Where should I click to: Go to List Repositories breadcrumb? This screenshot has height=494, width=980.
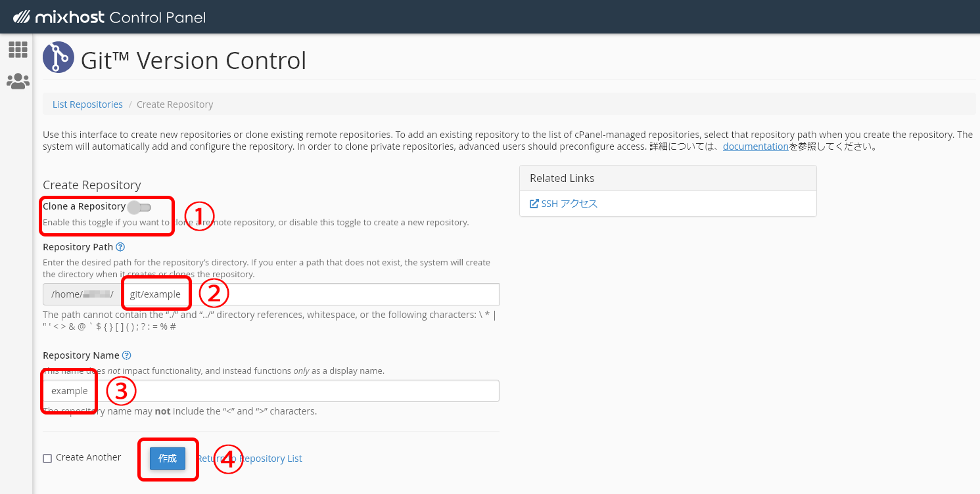(x=87, y=104)
